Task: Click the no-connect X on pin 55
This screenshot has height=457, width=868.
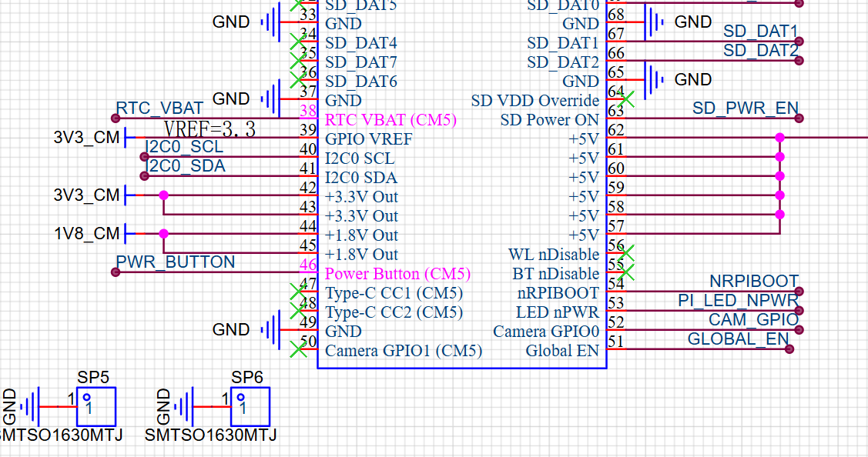Action: tap(626, 272)
